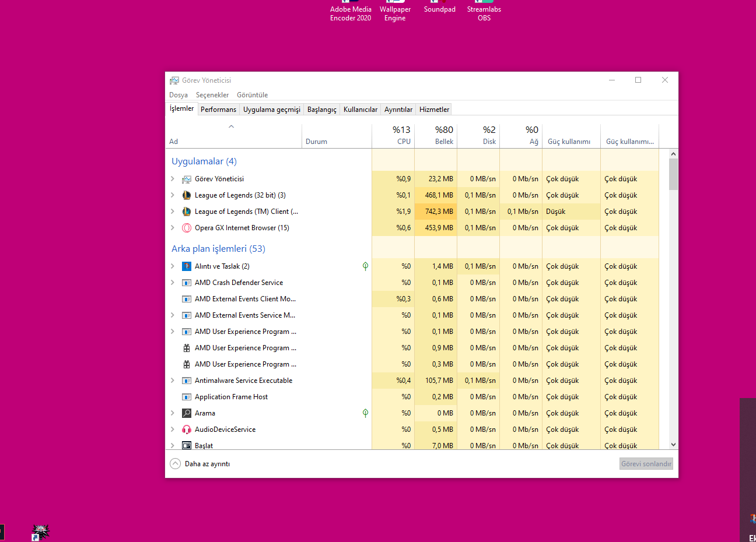Select the Wallpaper Engine desktop shortcut
This screenshot has height=542, width=756.
(395, 11)
